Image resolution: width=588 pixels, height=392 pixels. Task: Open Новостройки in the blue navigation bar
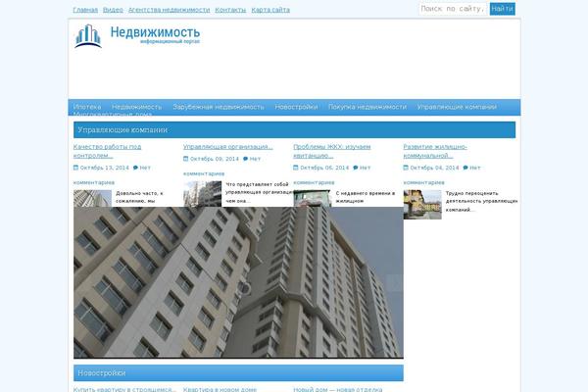click(296, 107)
